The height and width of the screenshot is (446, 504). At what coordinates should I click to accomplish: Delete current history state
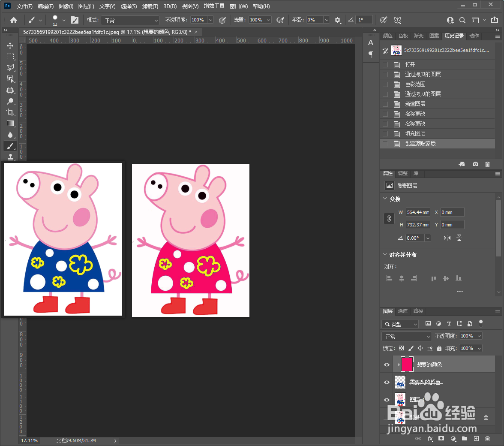487,164
